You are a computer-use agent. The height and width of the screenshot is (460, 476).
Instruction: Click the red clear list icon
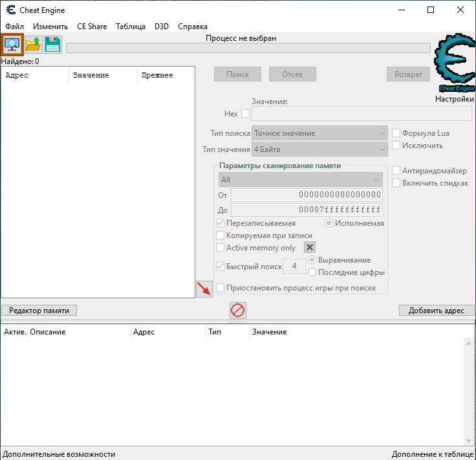[x=237, y=311]
